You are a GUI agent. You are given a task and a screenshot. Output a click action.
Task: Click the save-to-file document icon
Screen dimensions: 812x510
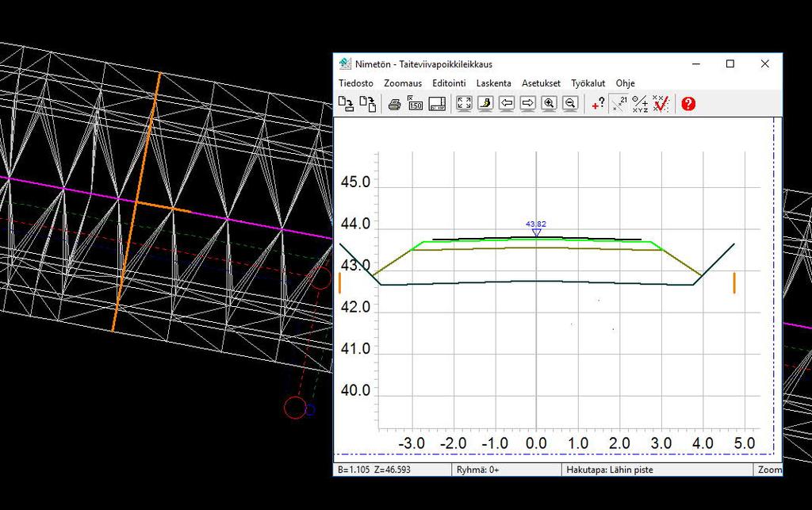click(346, 104)
